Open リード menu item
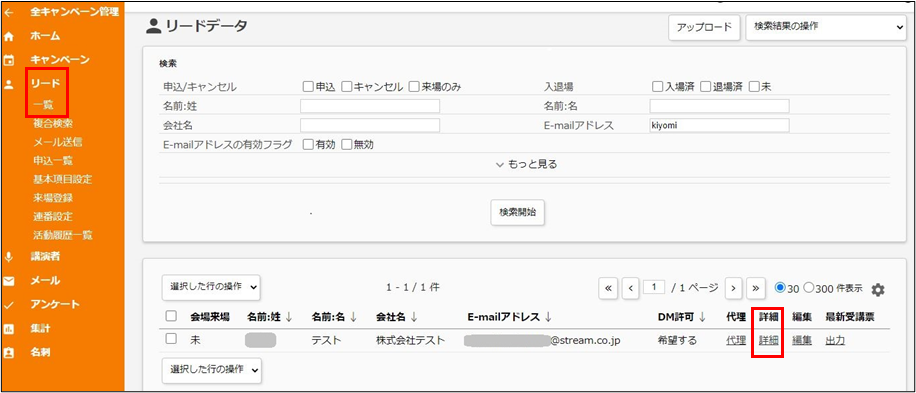This screenshot has height=393, width=916. 46,84
